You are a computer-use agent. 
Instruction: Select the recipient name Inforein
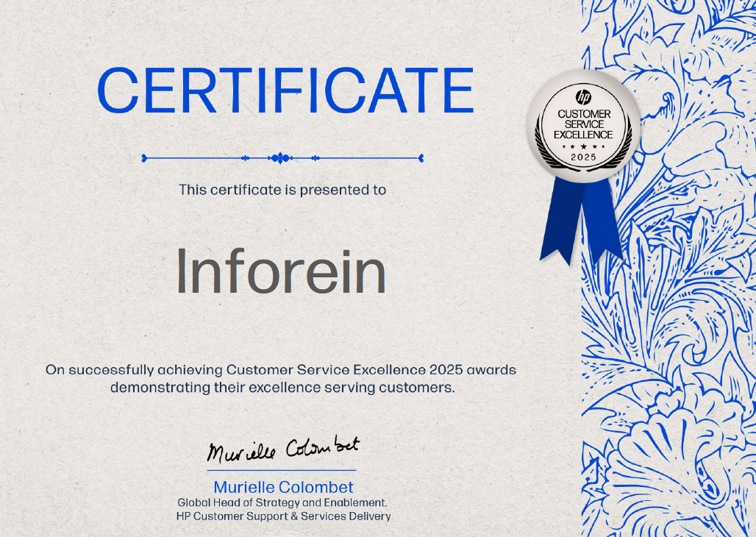(281, 271)
